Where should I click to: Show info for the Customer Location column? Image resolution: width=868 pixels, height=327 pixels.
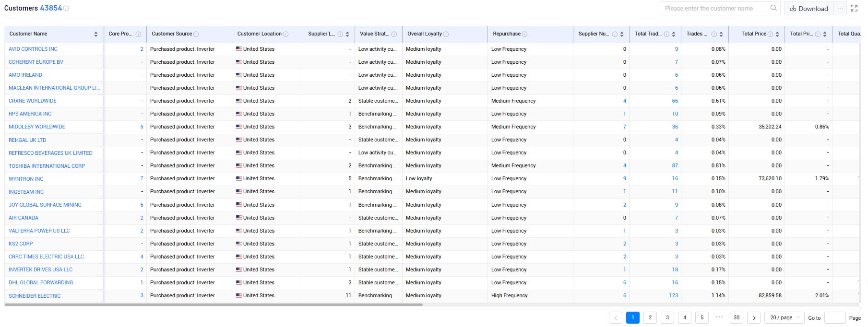coord(286,34)
